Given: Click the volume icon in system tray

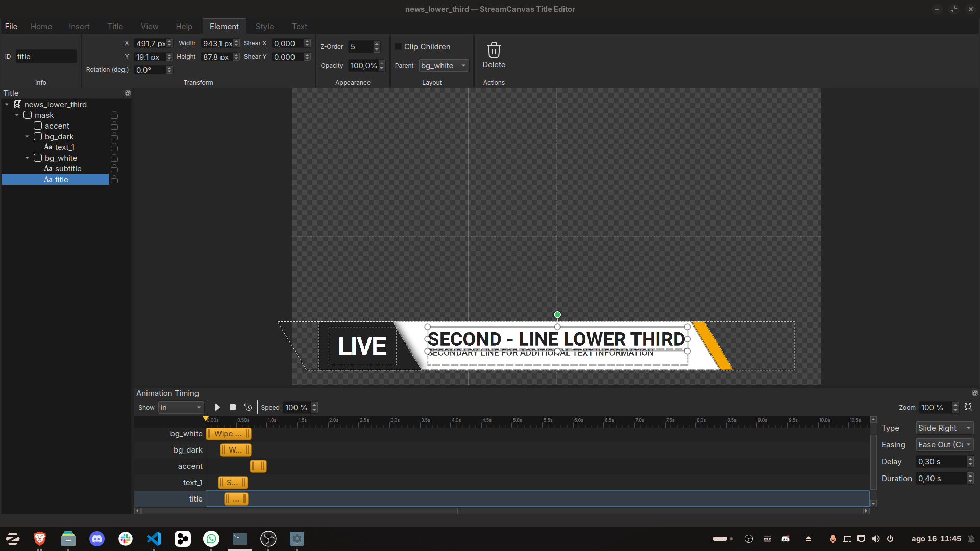Looking at the screenshot, I should point(876,539).
